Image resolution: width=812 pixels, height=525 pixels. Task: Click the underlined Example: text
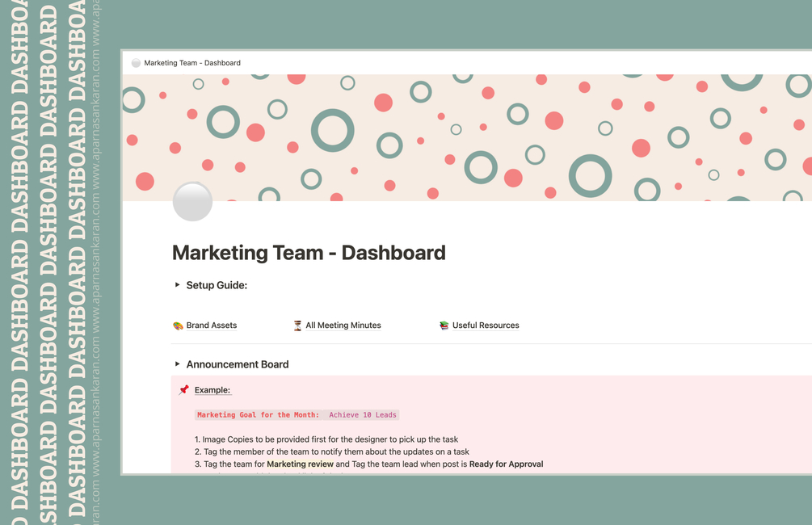coord(212,390)
